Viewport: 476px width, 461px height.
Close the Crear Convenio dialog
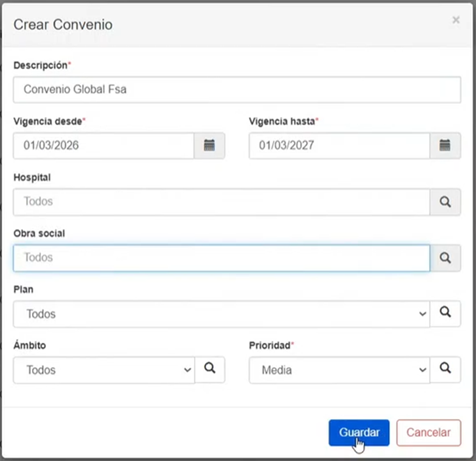coord(456,20)
